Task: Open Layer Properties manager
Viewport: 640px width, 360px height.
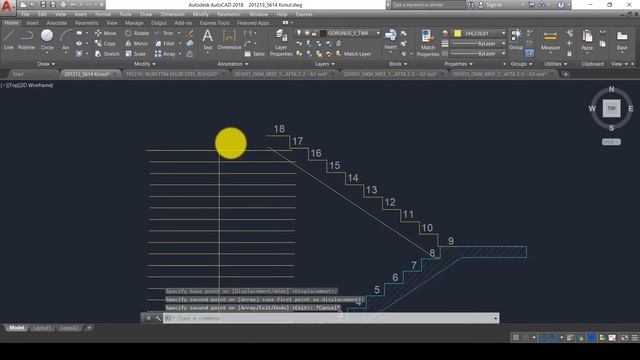Action: [x=281, y=42]
